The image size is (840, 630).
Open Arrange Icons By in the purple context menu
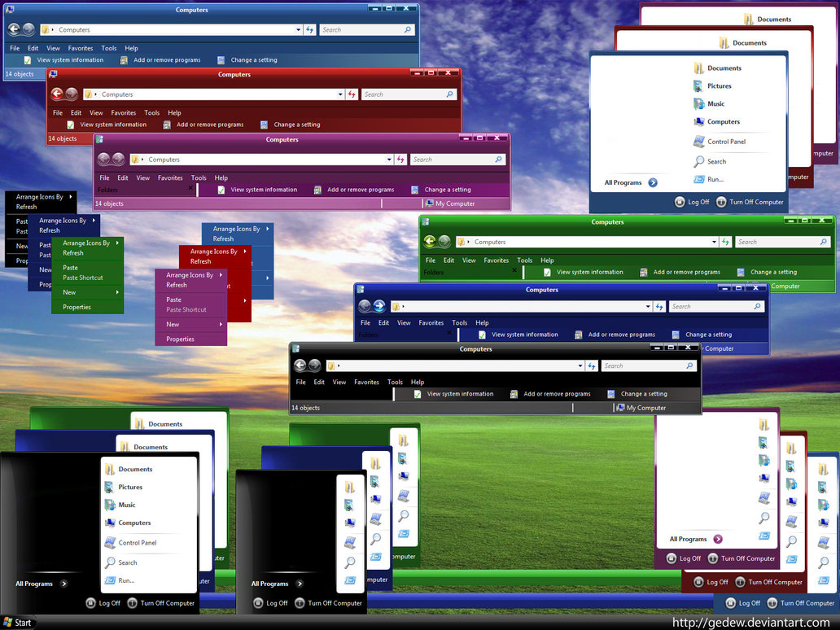pos(190,275)
